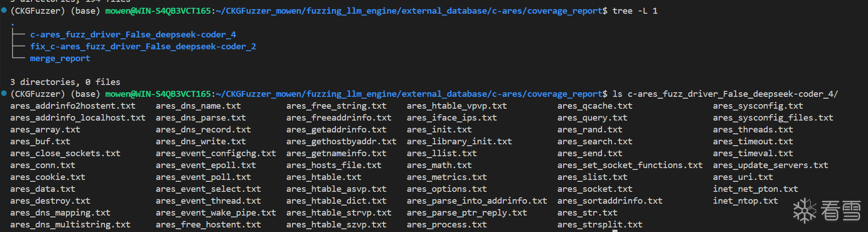Click the ares_event_epoll.txt filename
The height and width of the screenshot is (232, 868).
(x=205, y=165)
